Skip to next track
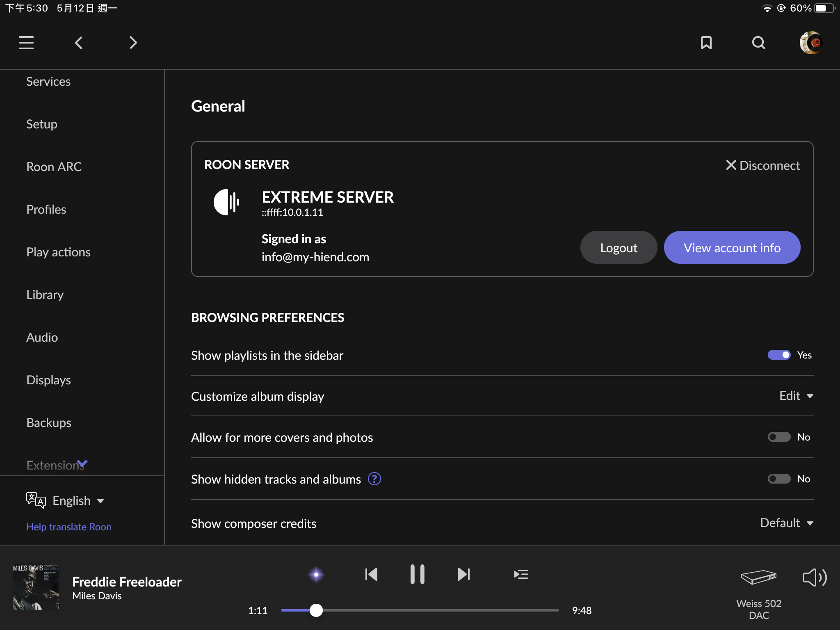Image resolution: width=840 pixels, height=630 pixels. (x=463, y=574)
